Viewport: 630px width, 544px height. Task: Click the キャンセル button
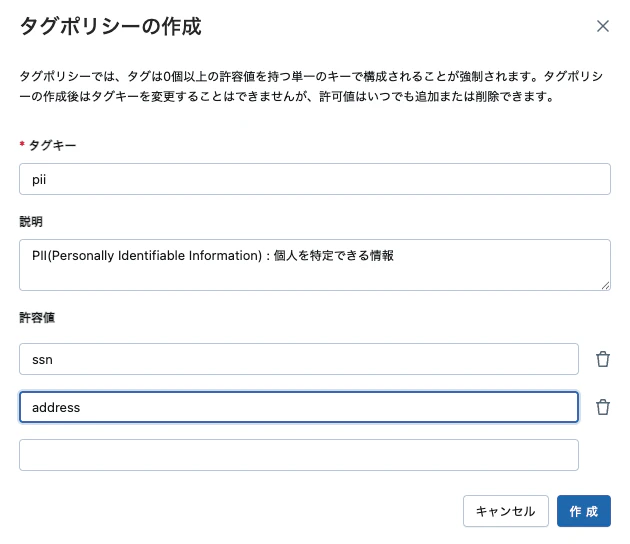(505, 511)
